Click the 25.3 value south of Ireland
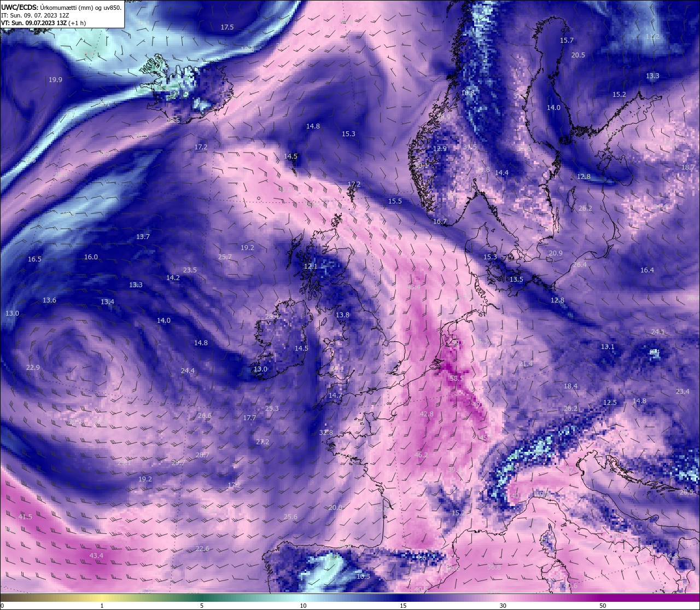Image resolution: width=700 pixels, height=610 pixels. click(x=272, y=409)
